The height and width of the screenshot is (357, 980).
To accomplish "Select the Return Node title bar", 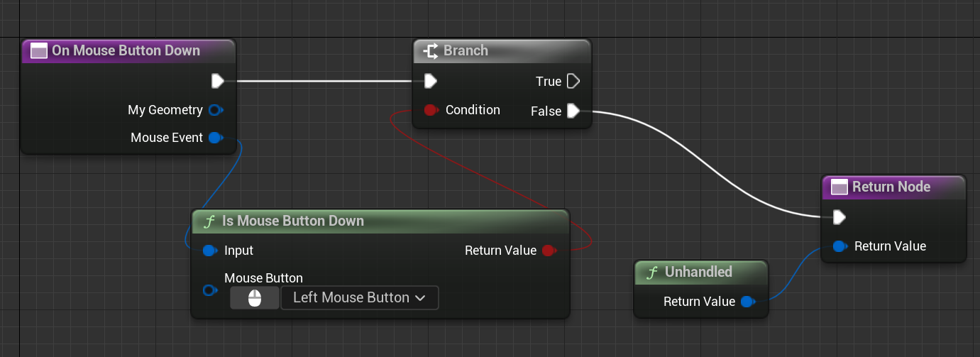I will tap(891, 187).
